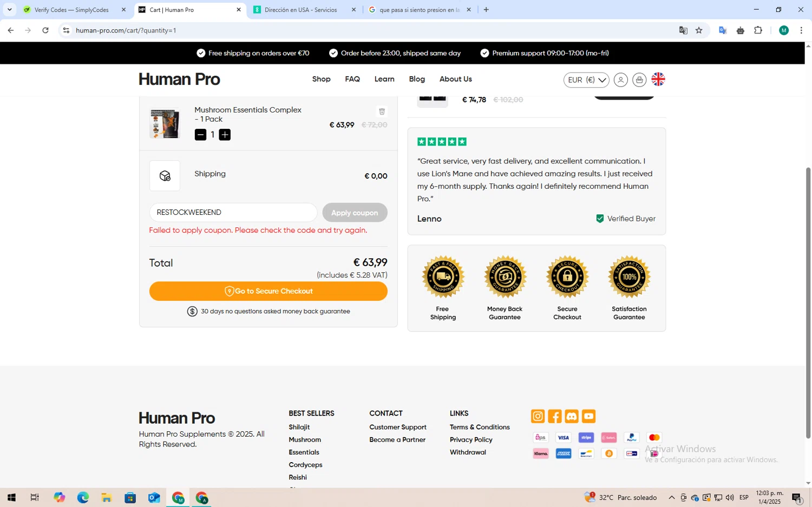Increase quantity with the plus button
The height and width of the screenshot is (507, 812).
point(225,135)
